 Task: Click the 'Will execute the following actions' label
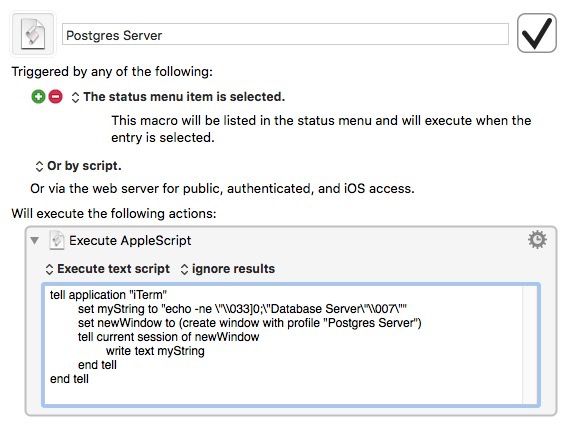coord(114,213)
